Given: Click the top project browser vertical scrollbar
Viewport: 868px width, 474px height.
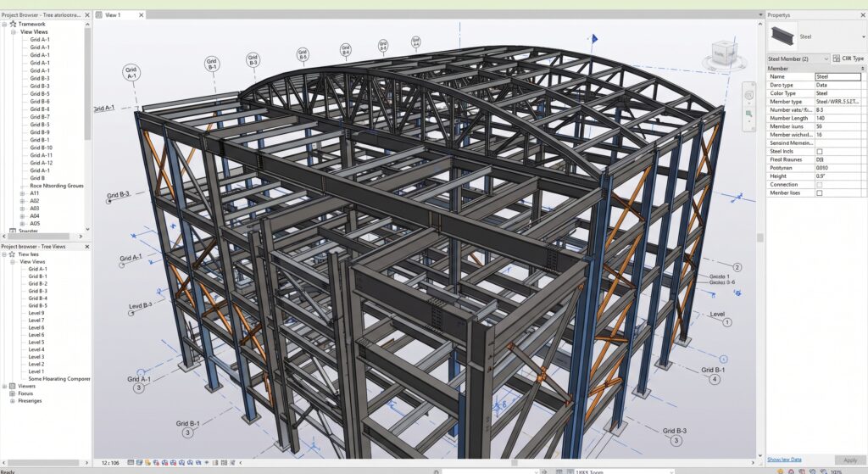Looking at the screenshot, I should (87, 83).
